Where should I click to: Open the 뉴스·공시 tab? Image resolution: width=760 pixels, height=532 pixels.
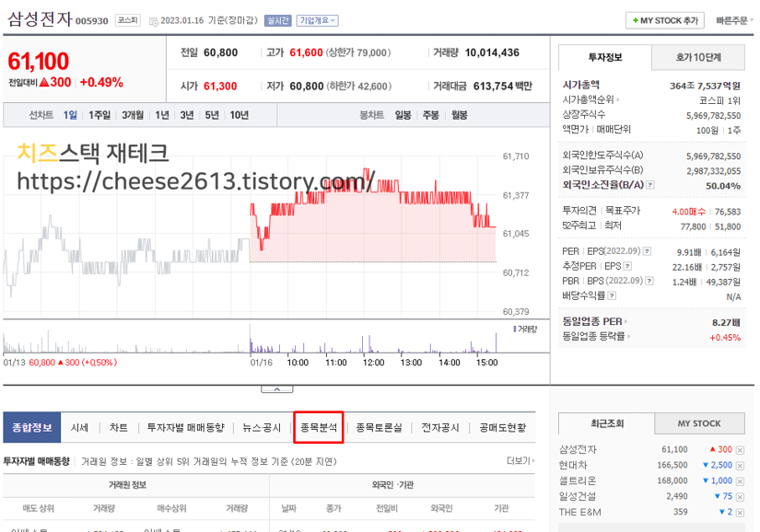click(262, 427)
